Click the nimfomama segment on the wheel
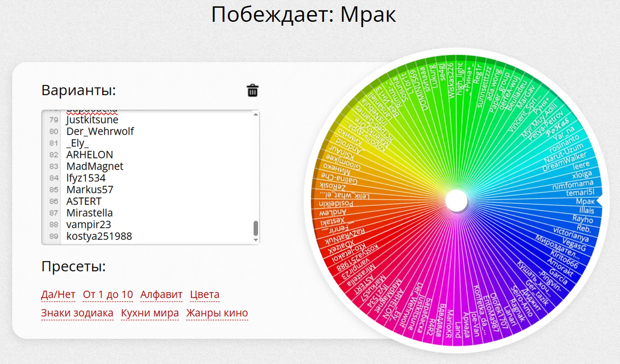This screenshot has height=364, width=620. [573, 185]
